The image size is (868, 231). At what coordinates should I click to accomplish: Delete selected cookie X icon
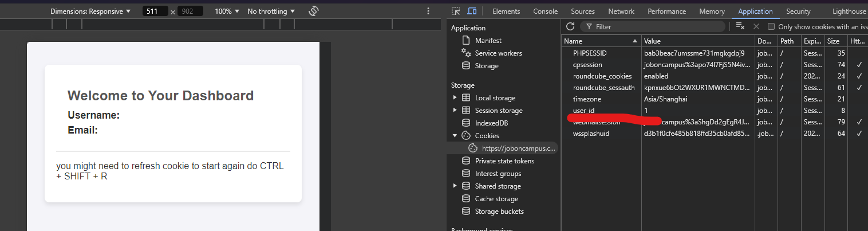pyautogui.click(x=756, y=26)
